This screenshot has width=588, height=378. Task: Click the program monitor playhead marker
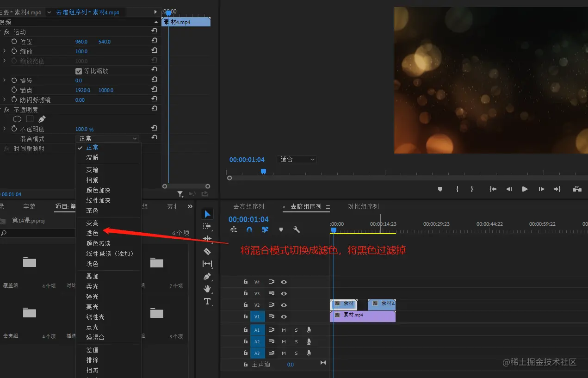tap(263, 171)
